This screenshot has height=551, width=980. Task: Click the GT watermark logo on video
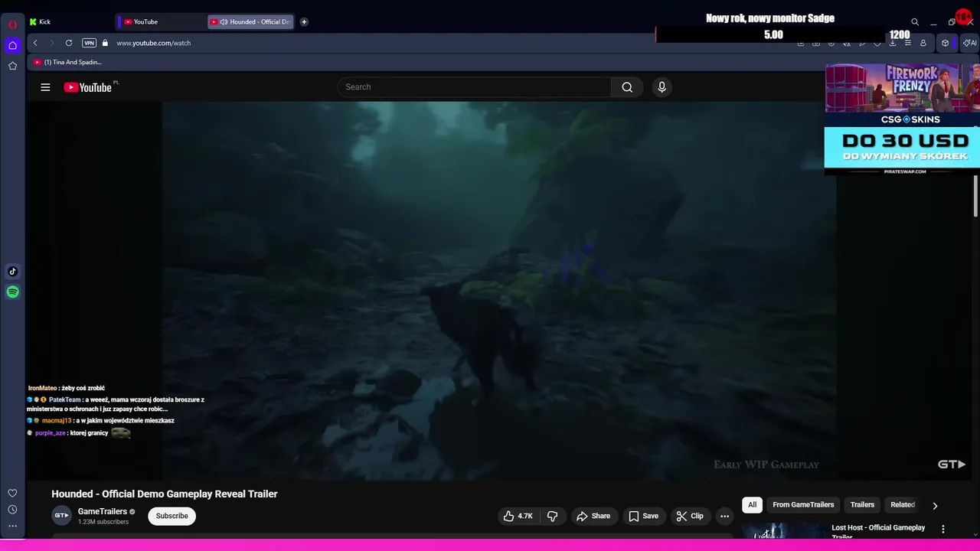click(952, 464)
